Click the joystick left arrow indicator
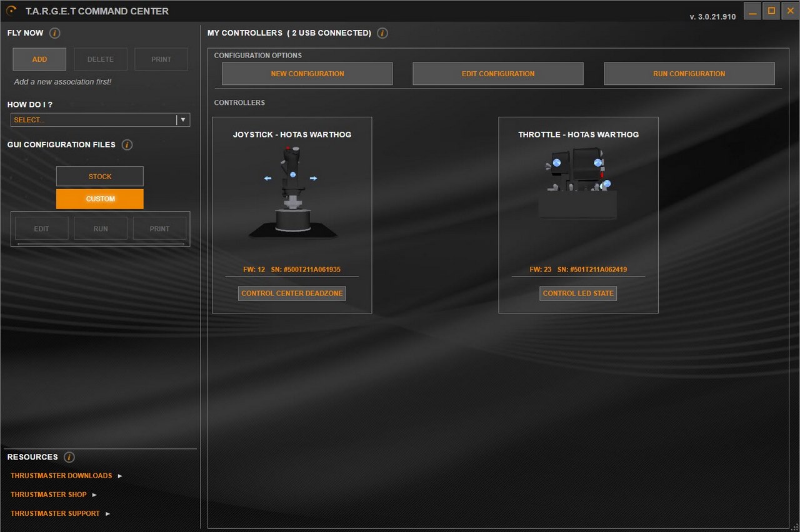This screenshot has height=532, width=800. tap(267, 179)
